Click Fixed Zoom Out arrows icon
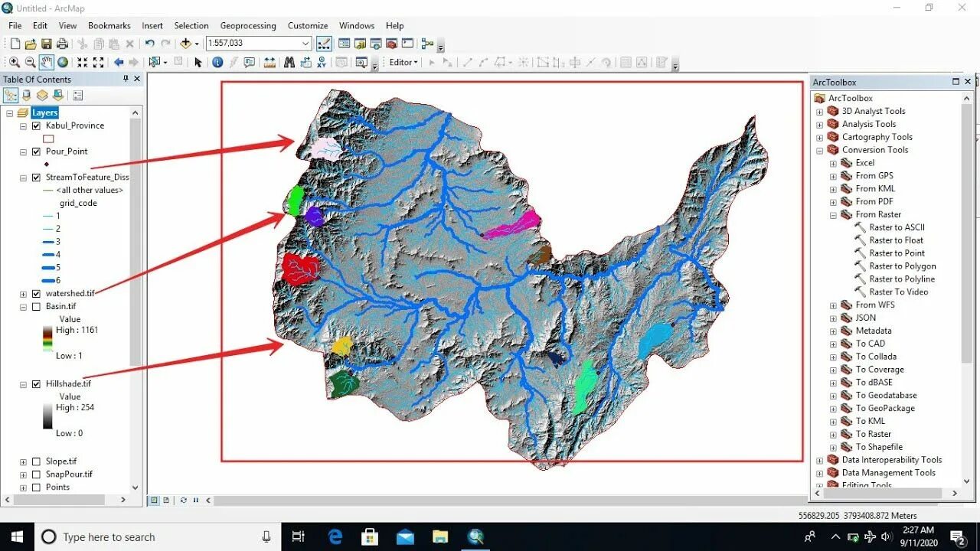Screen dimensions: 980x551 click(98, 63)
